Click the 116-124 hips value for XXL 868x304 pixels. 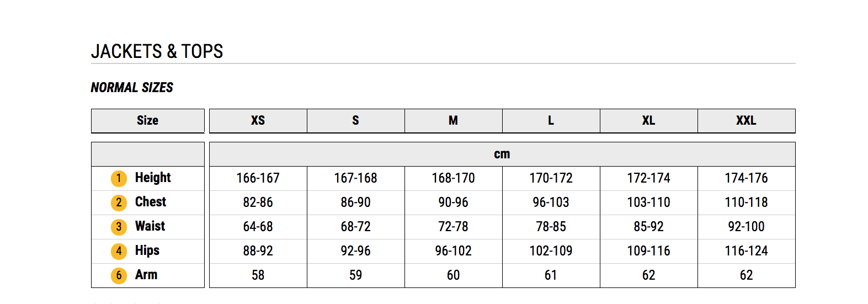747,251
